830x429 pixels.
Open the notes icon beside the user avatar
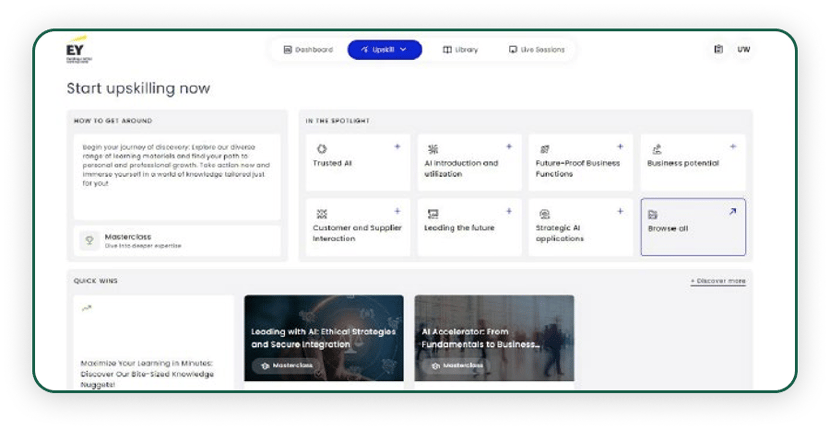click(717, 49)
